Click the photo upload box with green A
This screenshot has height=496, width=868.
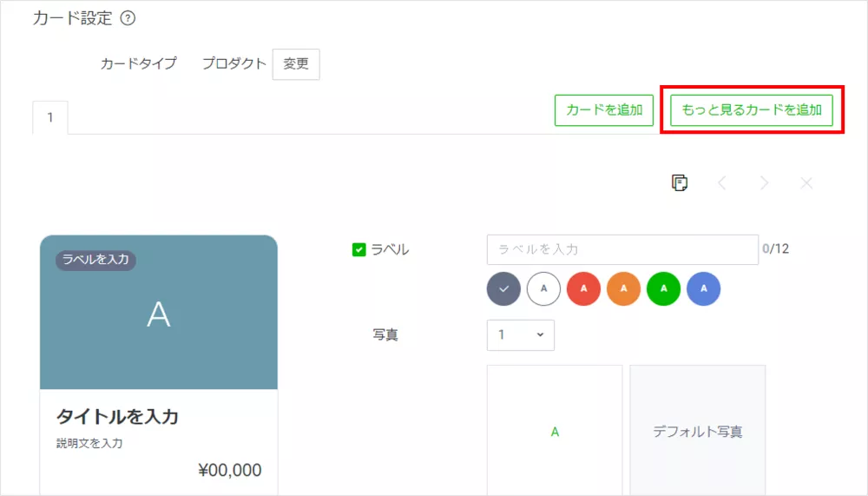click(555, 431)
